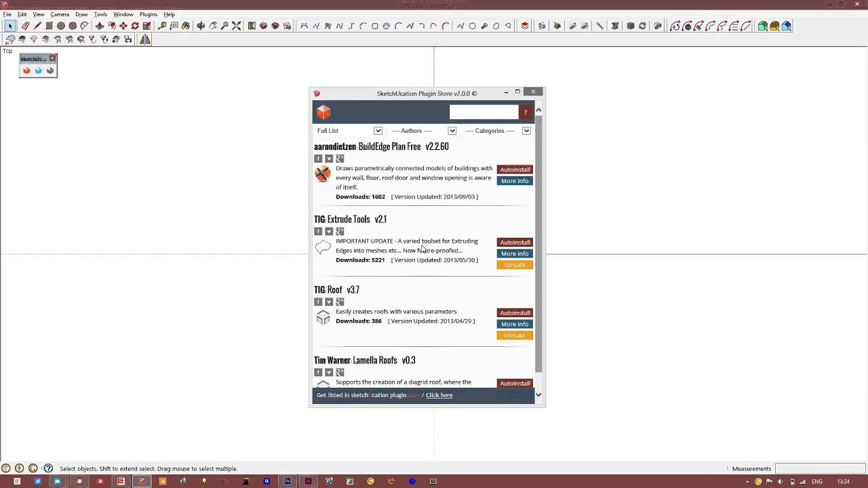Click the blue house toolbar icon
The width and height of the screenshot is (868, 488).
787,26
